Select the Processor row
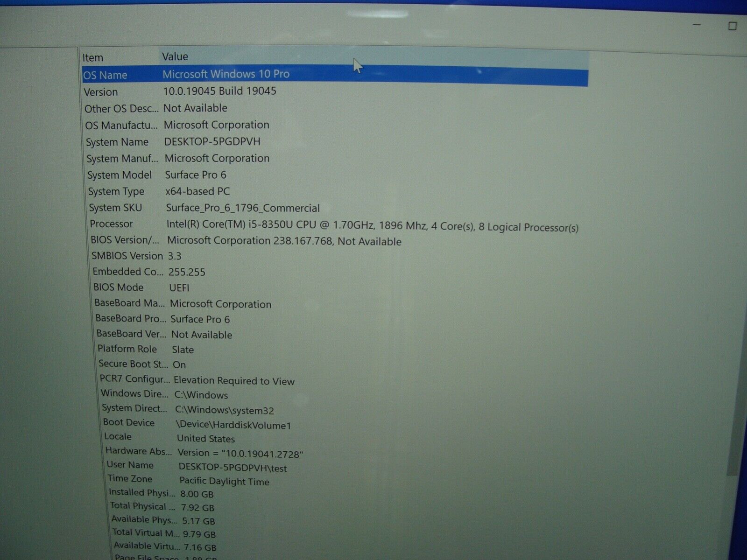 (x=334, y=225)
